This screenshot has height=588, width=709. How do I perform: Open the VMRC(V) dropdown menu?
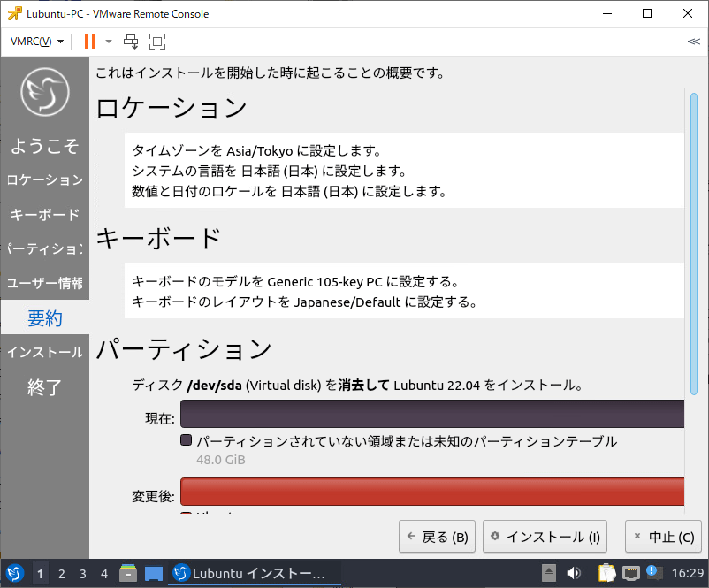click(36, 42)
